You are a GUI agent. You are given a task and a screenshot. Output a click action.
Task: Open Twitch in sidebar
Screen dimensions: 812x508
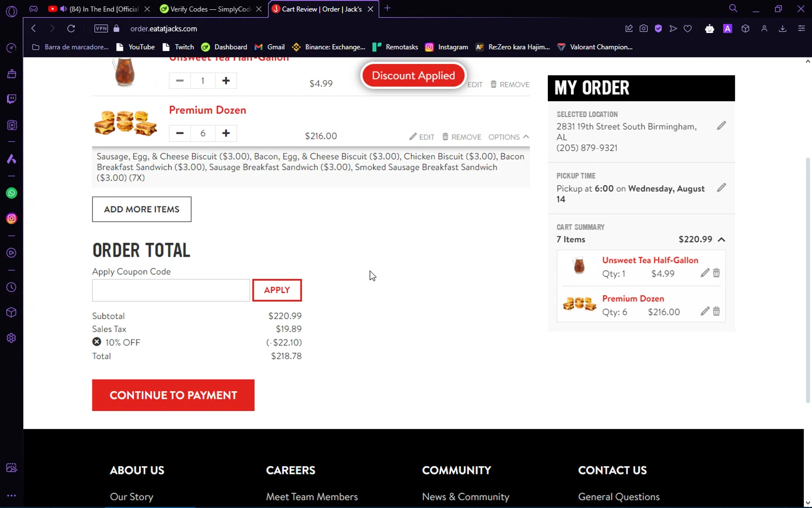[11, 99]
